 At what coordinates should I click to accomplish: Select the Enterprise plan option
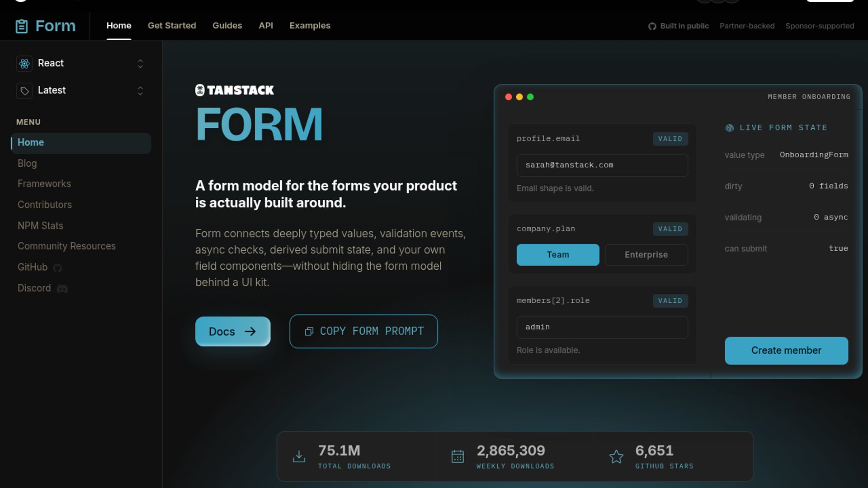(x=646, y=255)
